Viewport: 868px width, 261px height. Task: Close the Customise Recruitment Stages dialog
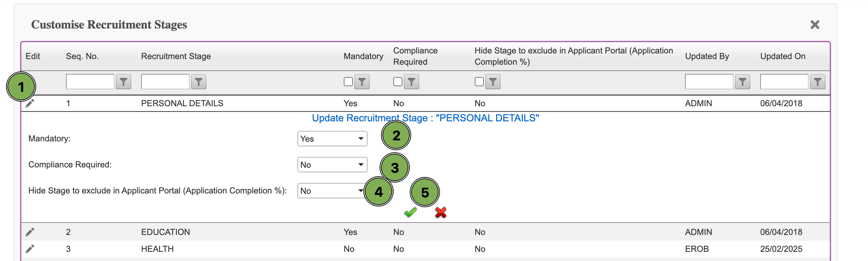point(815,25)
